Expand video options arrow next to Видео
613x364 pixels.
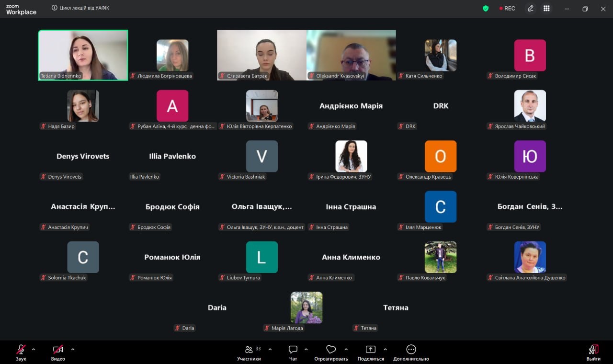click(x=73, y=349)
